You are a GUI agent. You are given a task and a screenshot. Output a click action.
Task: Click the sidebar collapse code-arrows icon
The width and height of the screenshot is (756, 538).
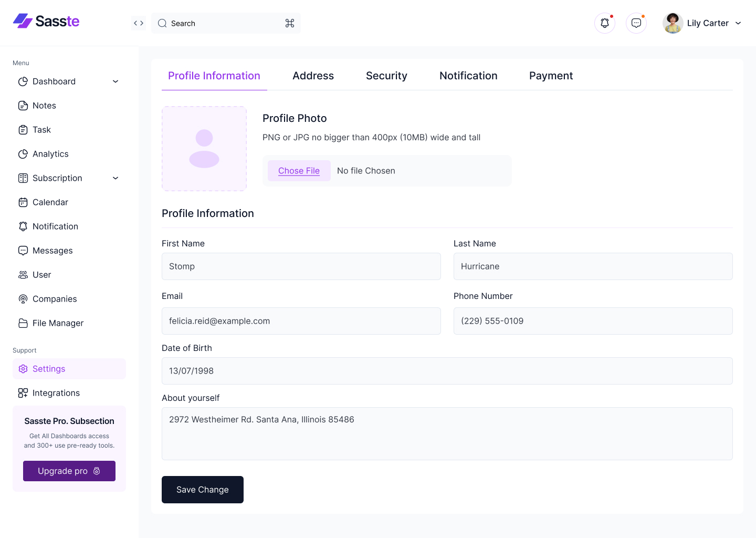[x=139, y=23]
